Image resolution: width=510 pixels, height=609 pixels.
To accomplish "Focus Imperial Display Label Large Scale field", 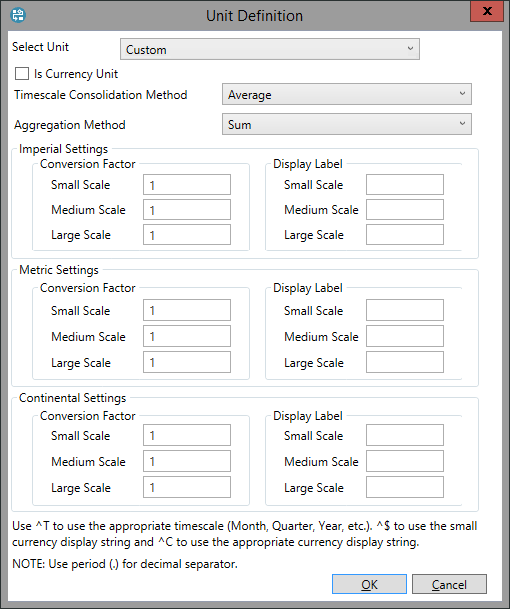I will [405, 235].
